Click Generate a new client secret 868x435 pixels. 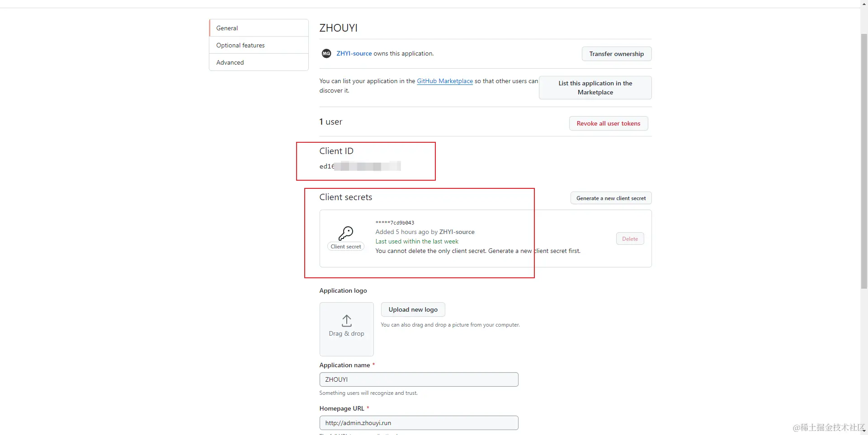(611, 198)
